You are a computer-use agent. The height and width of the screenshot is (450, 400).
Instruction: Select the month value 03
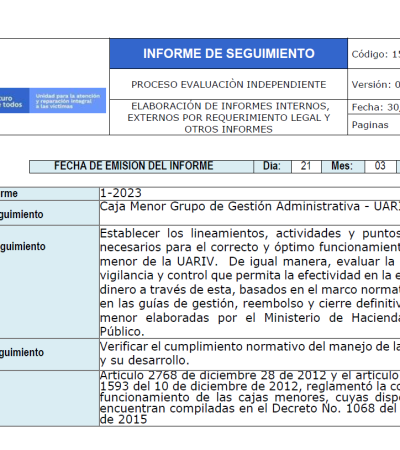point(380,166)
